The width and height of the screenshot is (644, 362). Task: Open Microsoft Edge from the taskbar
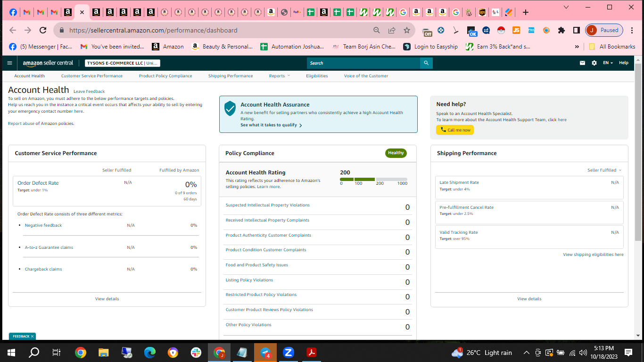click(x=149, y=353)
